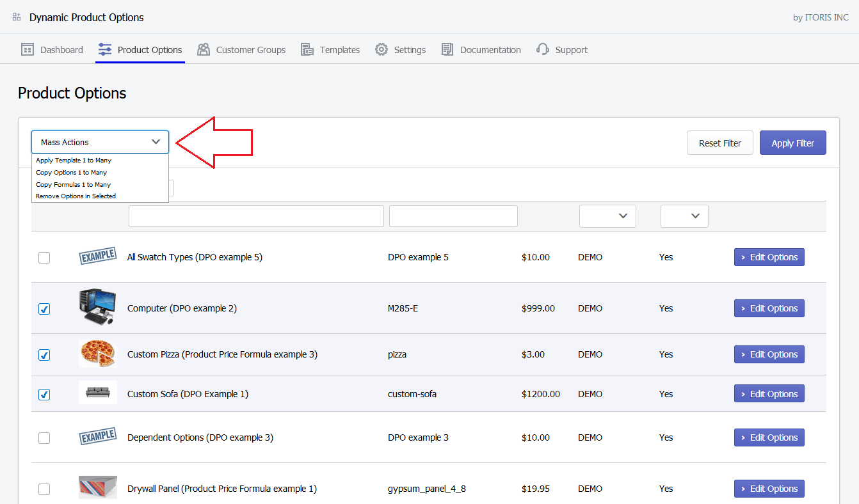This screenshot has height=504, width=859.
Task: Open Settings via the gear icon
Action: [x=381, y=50]
